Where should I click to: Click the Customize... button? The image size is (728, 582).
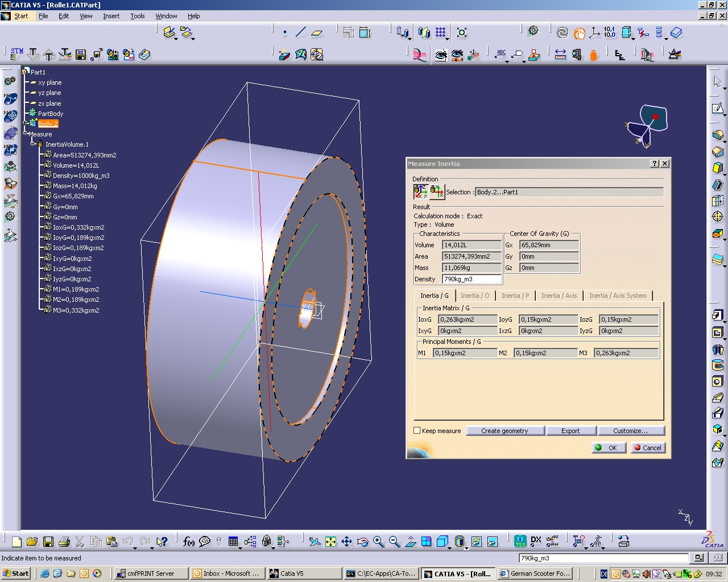[630, 431]
